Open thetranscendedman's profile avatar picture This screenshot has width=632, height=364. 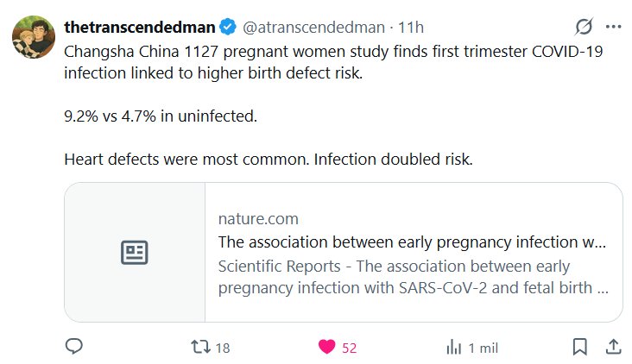click(35, 37)
